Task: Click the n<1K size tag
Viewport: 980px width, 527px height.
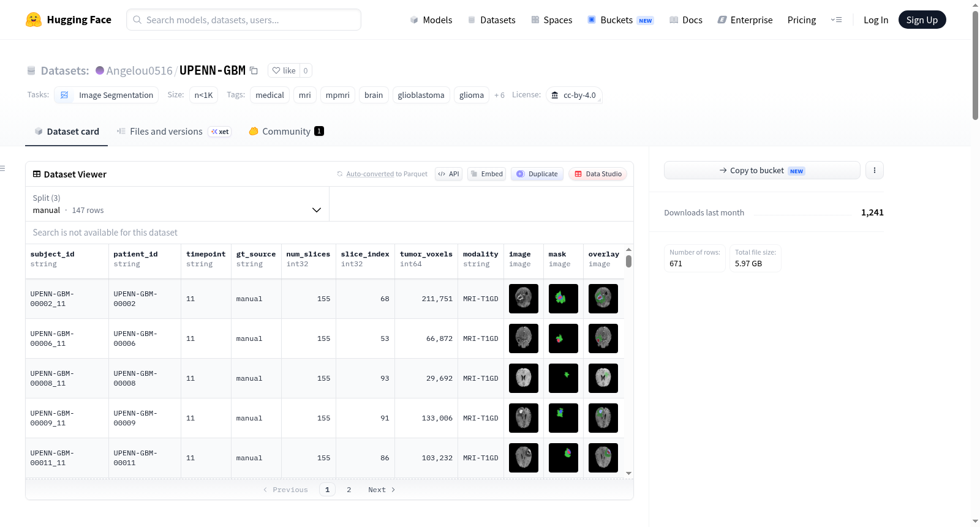Action: pyautogui.click(x=203, y=95)
